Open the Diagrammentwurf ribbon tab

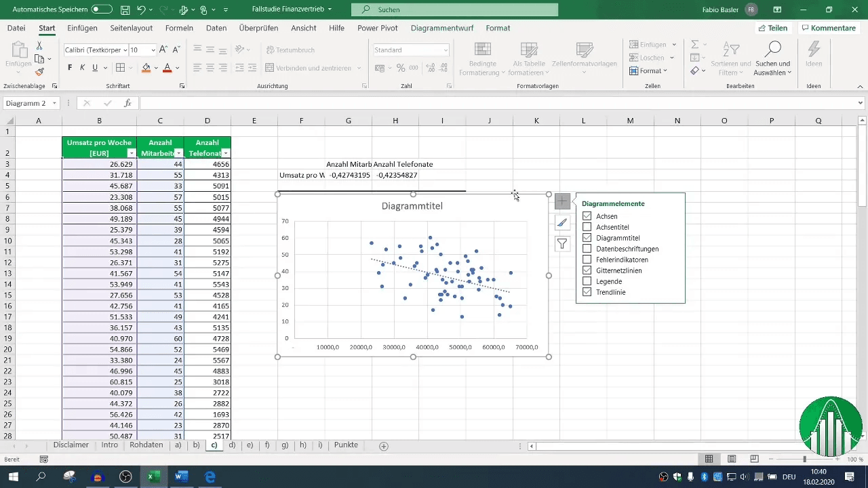[442, 28]
